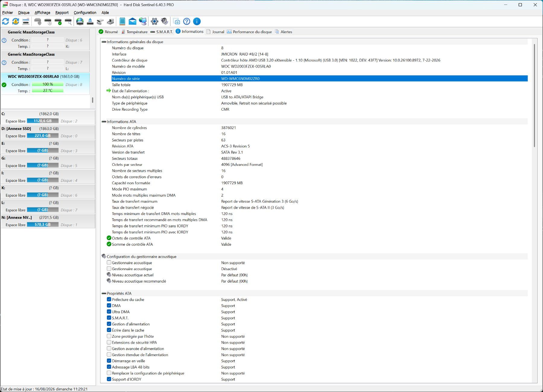The height and width of the screenshot is (392, 543).
Task: Click the speaker icon beside Niveau acoustique actuel
Action: coord(109,275)
